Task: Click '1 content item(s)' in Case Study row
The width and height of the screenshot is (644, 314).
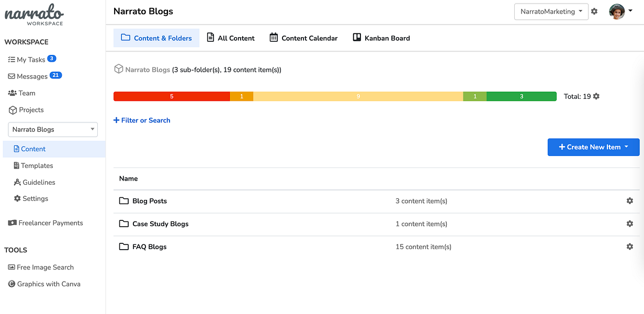Action: pos(422,224)
